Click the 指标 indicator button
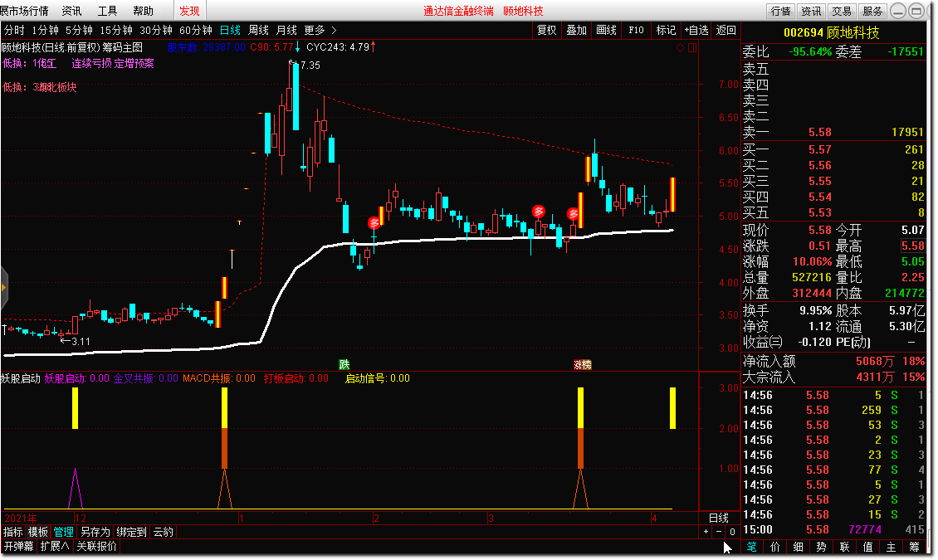The image size is (938, 560). click(13, 531)
